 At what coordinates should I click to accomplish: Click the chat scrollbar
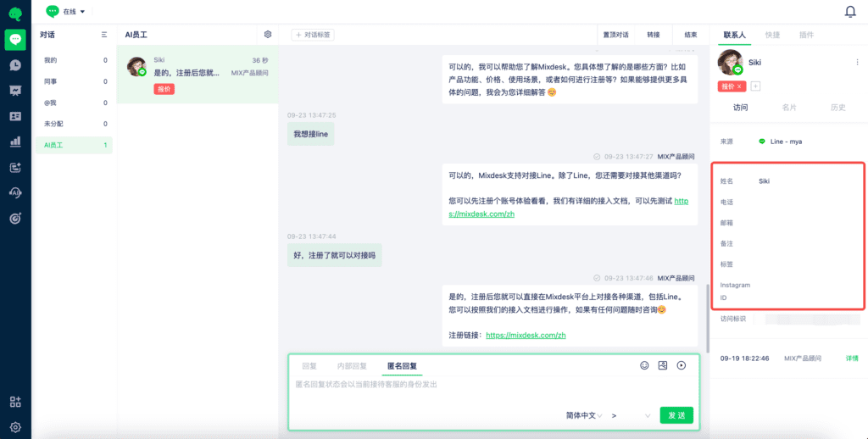(x=707, y=318)
